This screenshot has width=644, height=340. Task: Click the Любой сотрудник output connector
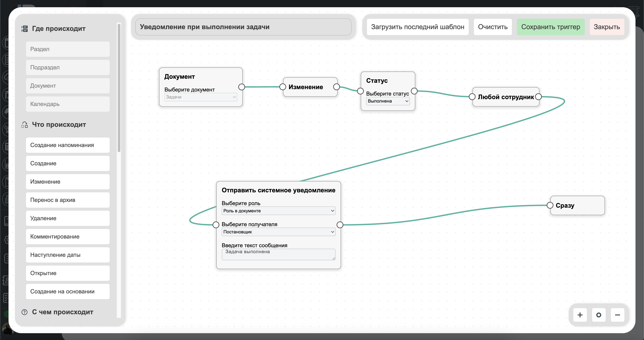[x=539, y=97]
